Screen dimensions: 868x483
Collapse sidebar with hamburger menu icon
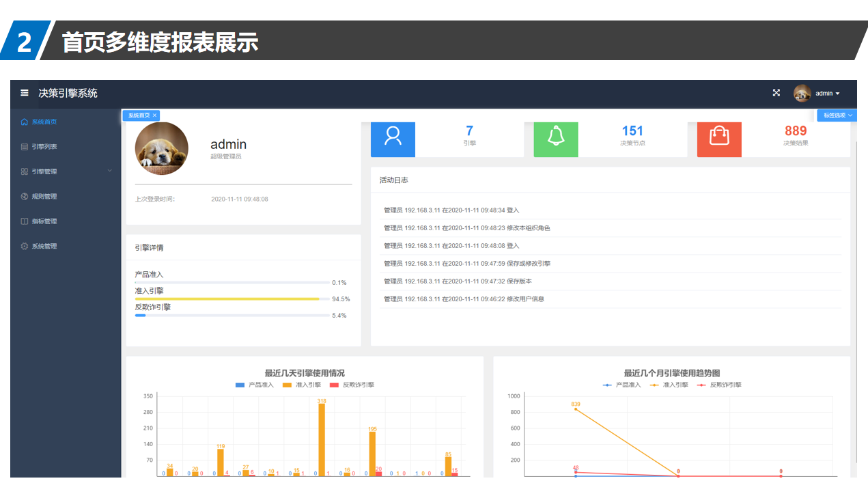(25, 93)
